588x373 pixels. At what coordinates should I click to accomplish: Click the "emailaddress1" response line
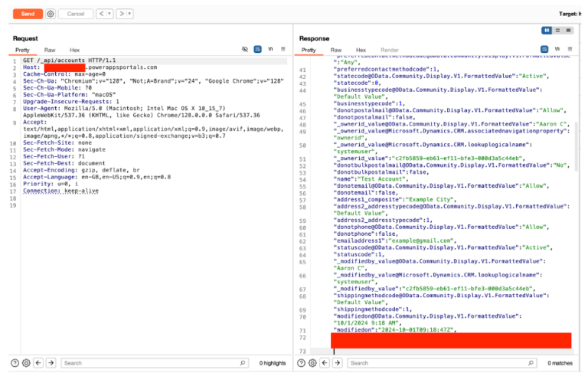pyautogui.click(x=394, y=240)
